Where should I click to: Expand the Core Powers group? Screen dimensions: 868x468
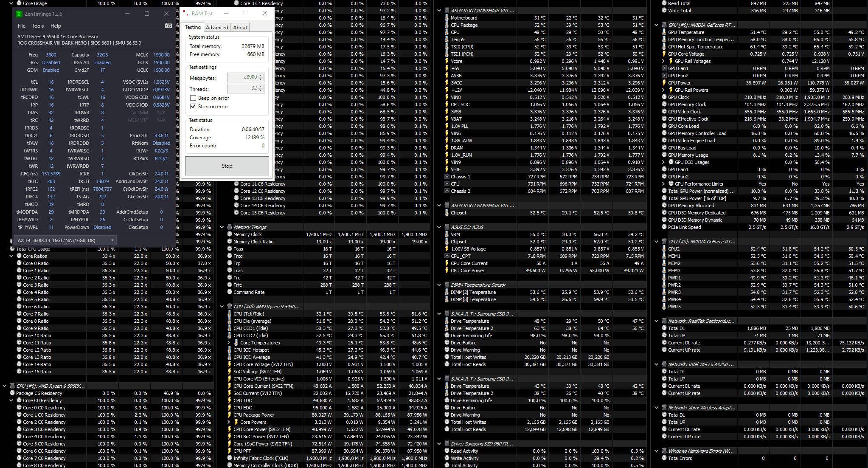pos(229,422)
